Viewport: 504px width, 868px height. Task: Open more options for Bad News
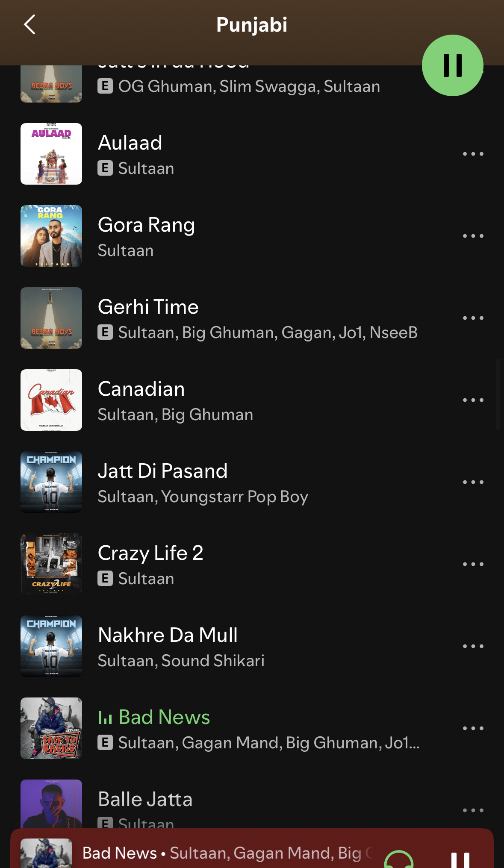tap(473, 728)
